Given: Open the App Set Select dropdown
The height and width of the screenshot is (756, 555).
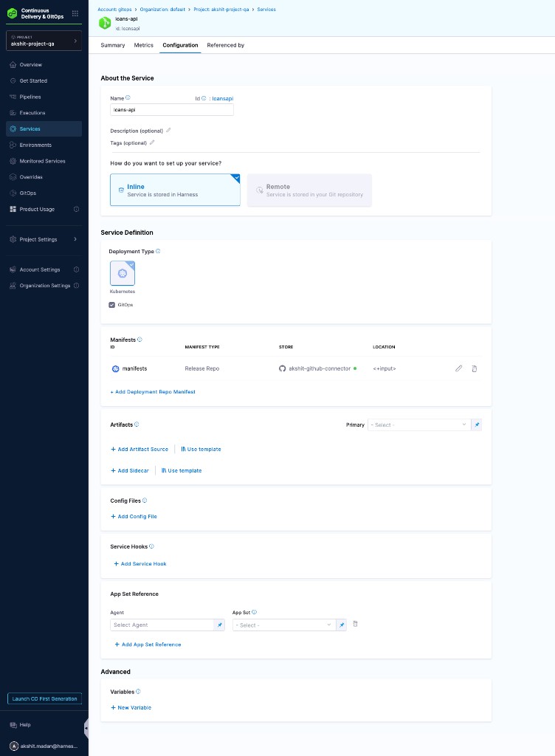Looking at the screenshot, I should (283, 625).
